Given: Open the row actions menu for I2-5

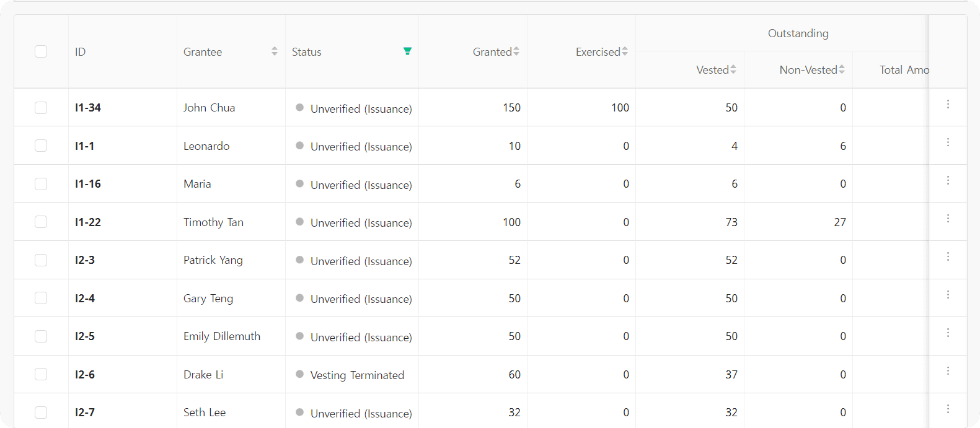Looking at the screenshot, I should [x=948, y=333].
